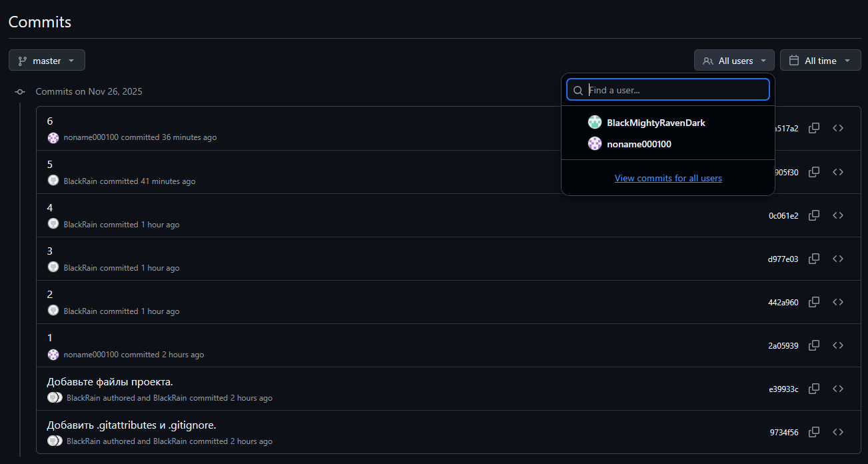The height and width of the screenshot is (464, 868).
Task: Open the master branch dropdown
Action: point(47,61)
